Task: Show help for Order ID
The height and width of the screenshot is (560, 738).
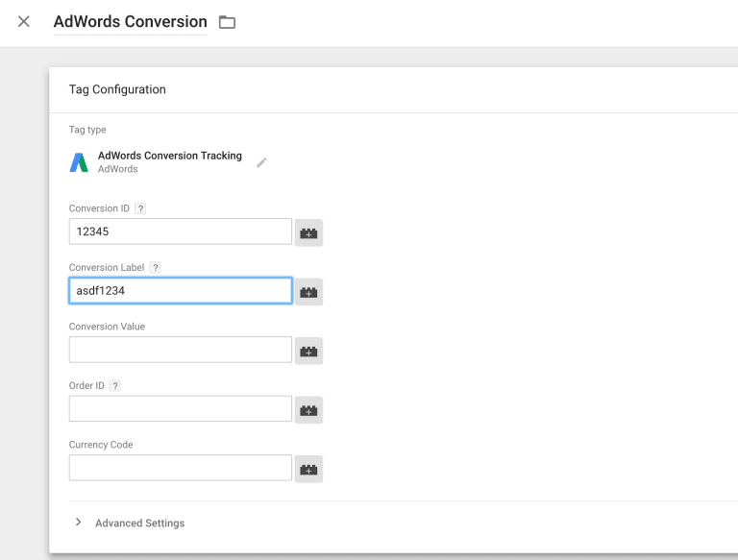Action: pos(115,386)
